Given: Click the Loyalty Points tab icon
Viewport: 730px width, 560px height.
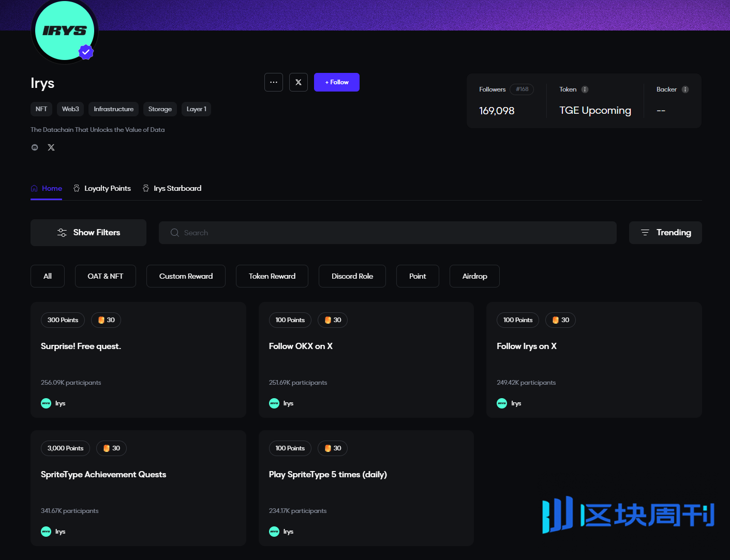Looking at the screenshot, I should (77, 189).
